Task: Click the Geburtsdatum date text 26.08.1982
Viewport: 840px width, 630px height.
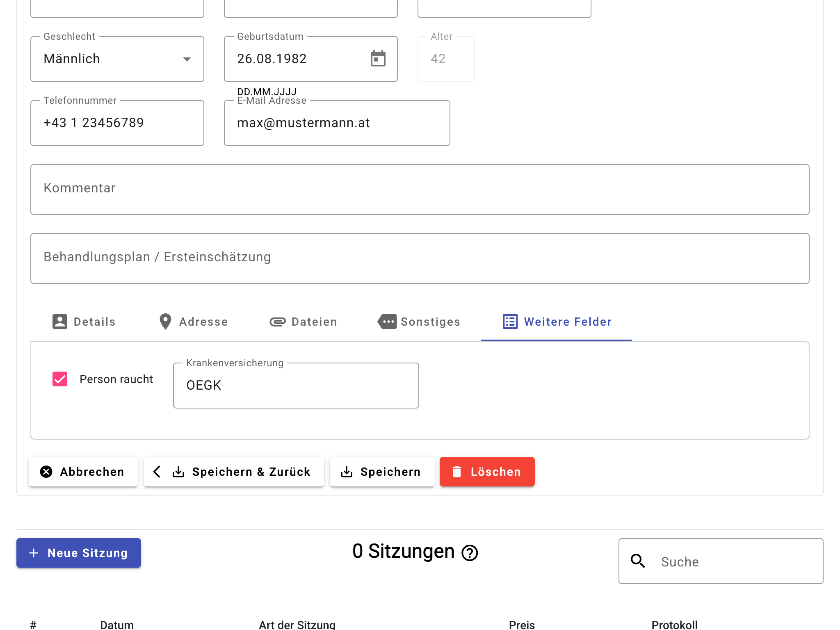Action: pos(272,59)
